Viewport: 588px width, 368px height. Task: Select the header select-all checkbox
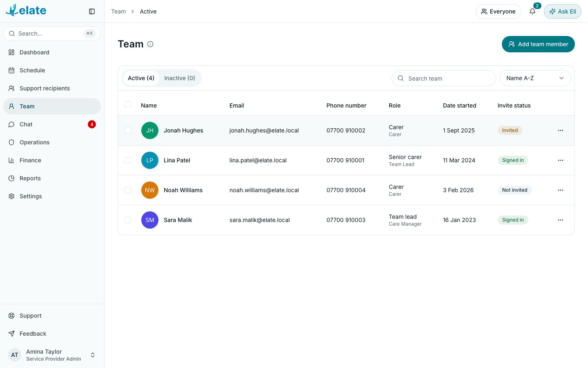128,104
